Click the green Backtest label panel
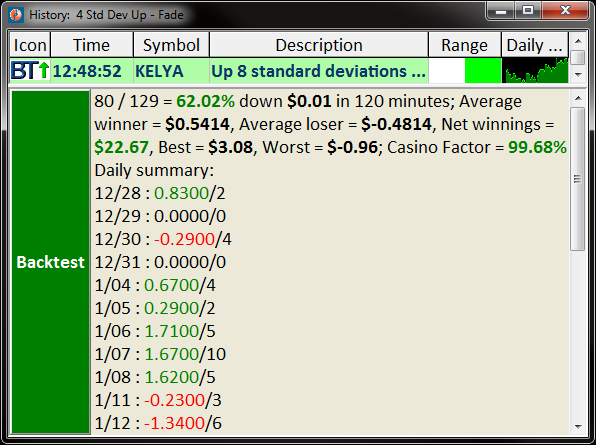Image resolution: width=596 pixels, height=445 pixels. (51, 262)
